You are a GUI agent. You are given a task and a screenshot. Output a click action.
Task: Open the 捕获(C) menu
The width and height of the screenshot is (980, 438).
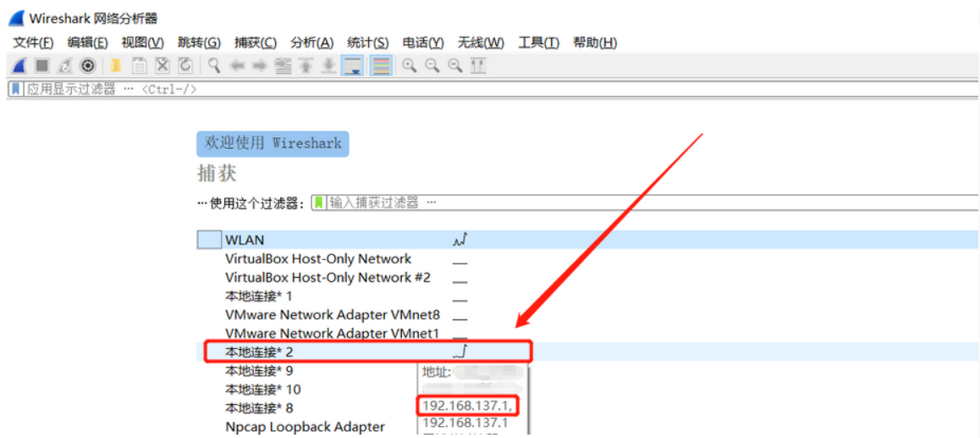256,42
